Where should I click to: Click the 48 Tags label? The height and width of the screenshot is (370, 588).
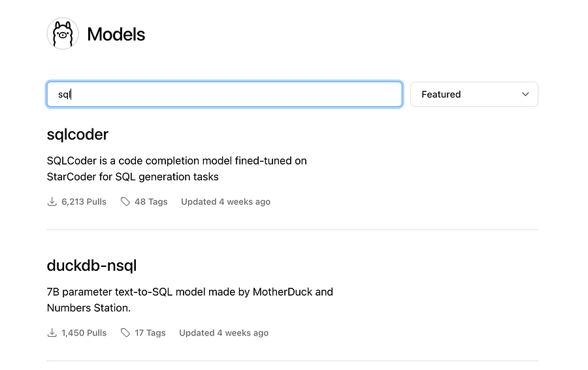[151, 202]
